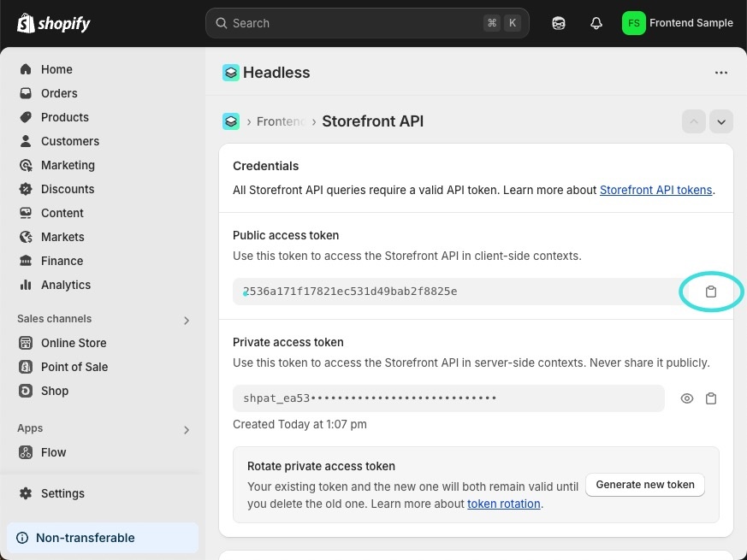This screenshot has width=747, height=560.
Task: Copy the public access token
Action: point(711,292)
